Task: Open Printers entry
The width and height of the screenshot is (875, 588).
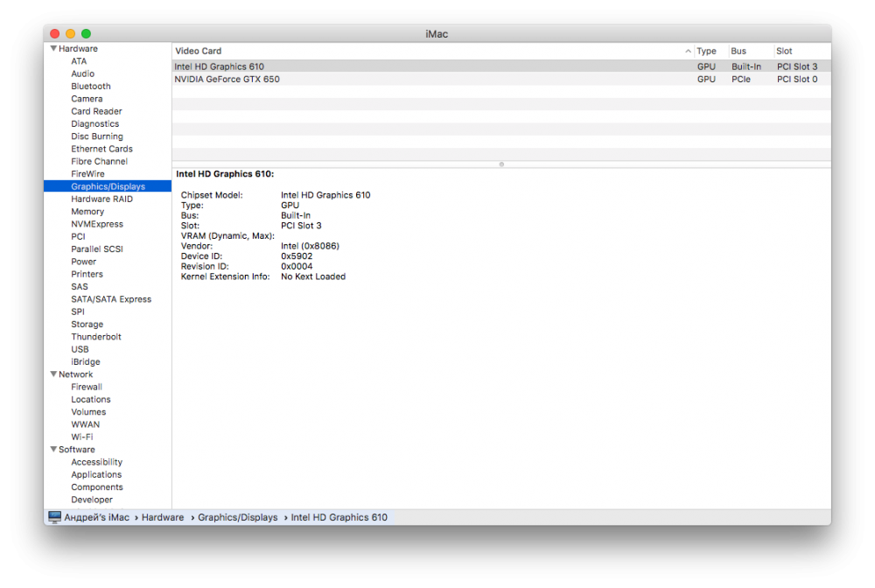Action: point(87,274)
